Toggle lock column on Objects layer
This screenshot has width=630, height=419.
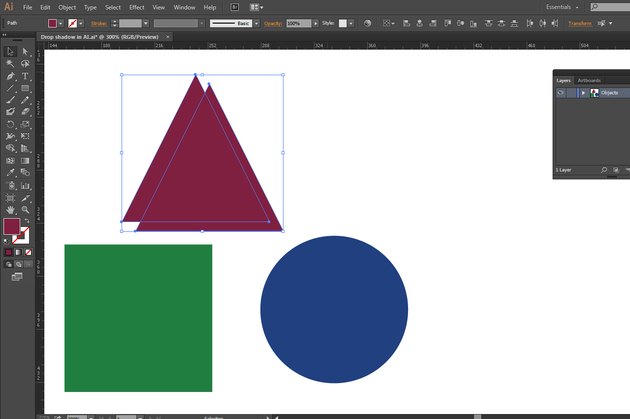(571, 93)
